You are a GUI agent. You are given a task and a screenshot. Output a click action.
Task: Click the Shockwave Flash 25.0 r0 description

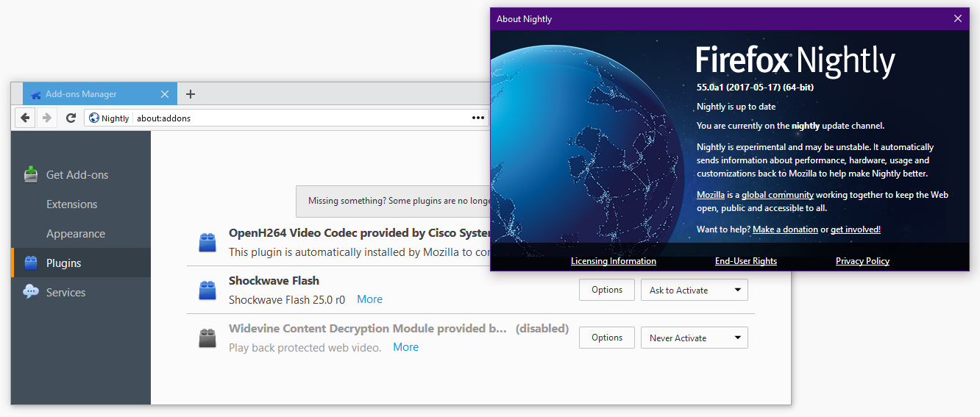(287, 299)
